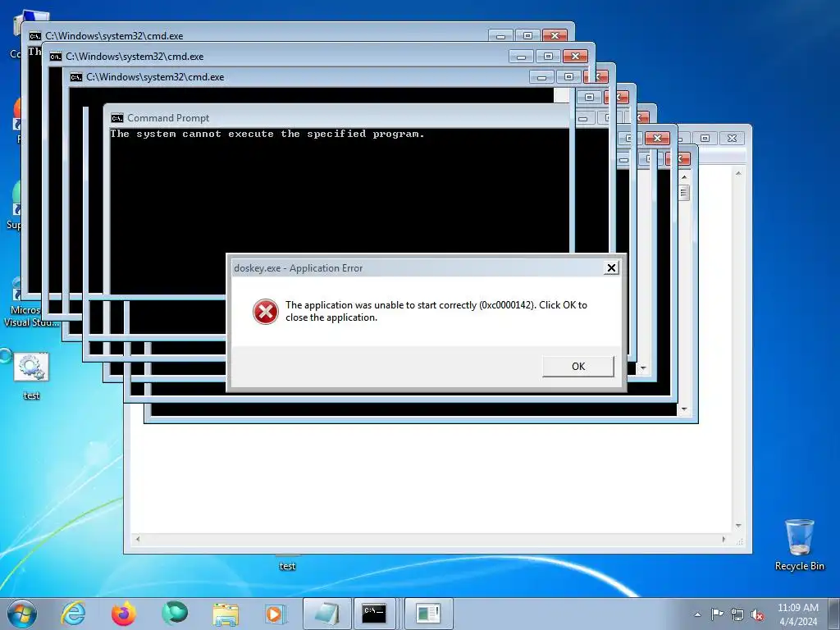Click OK in the doskey.exe error dialog

pos(578,367)
